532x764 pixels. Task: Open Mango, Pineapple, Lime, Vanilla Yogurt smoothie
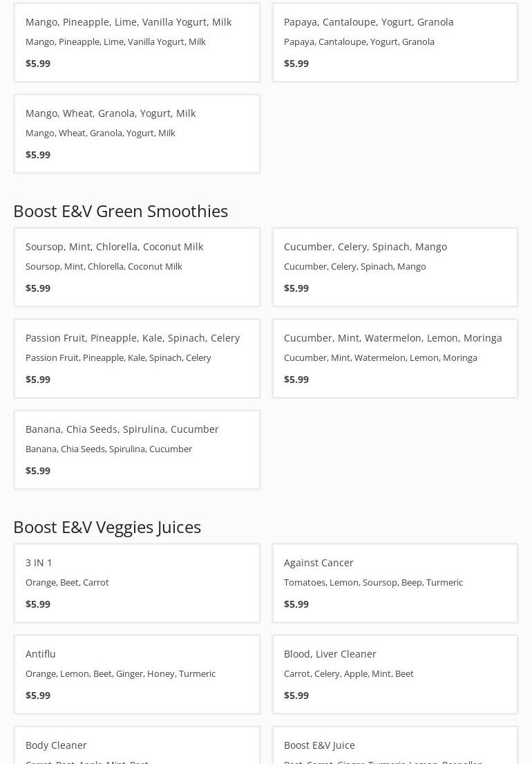pyautogui.click(x=129, y=22)
